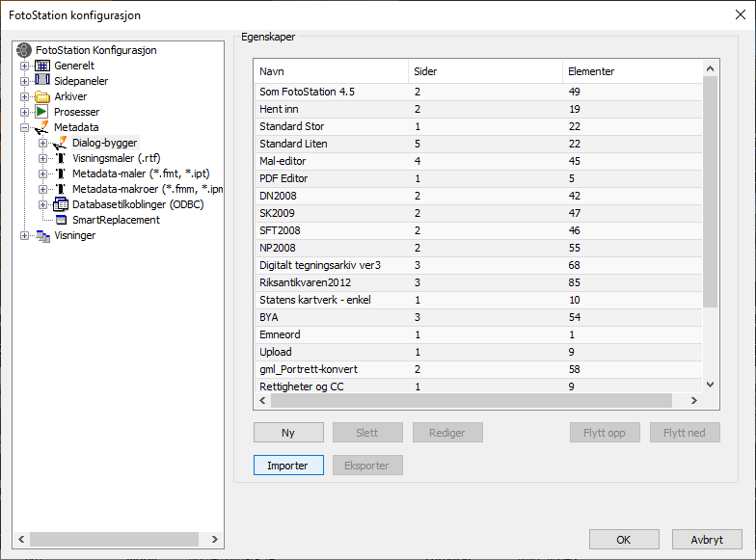
Task: Expand the Visninger tree node
Action: click(x=25, y=235)
